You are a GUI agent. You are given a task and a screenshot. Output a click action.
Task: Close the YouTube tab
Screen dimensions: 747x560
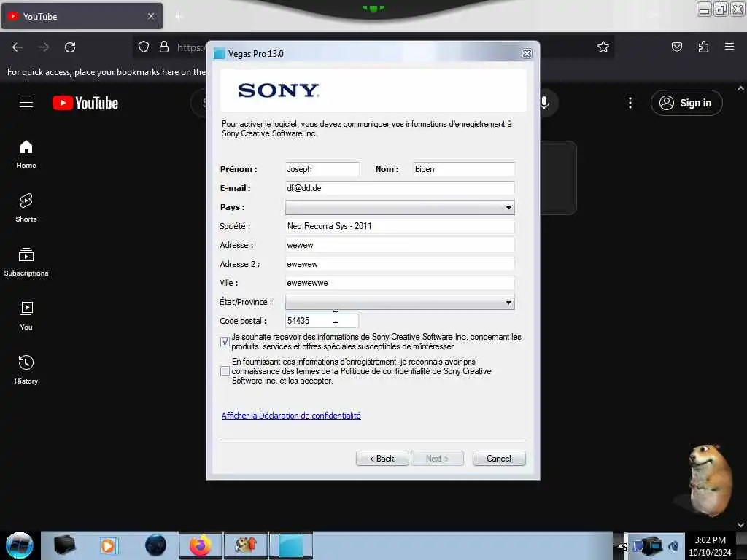click(x=151, y=16)
